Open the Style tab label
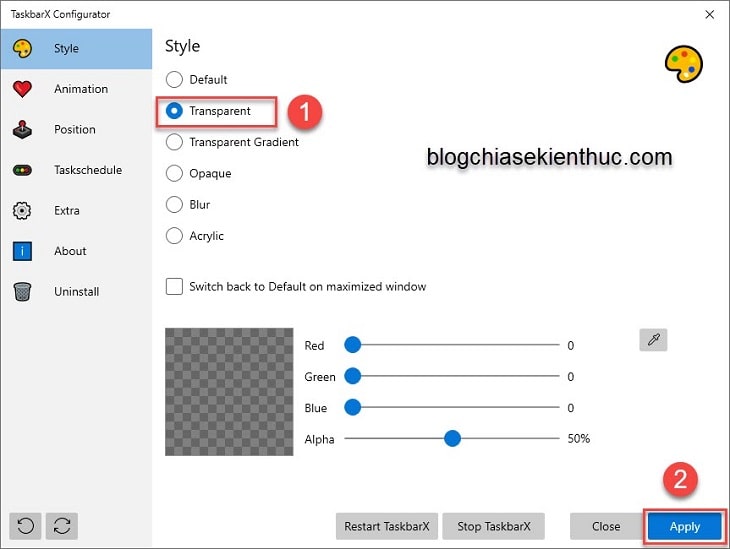 point(66,48)
